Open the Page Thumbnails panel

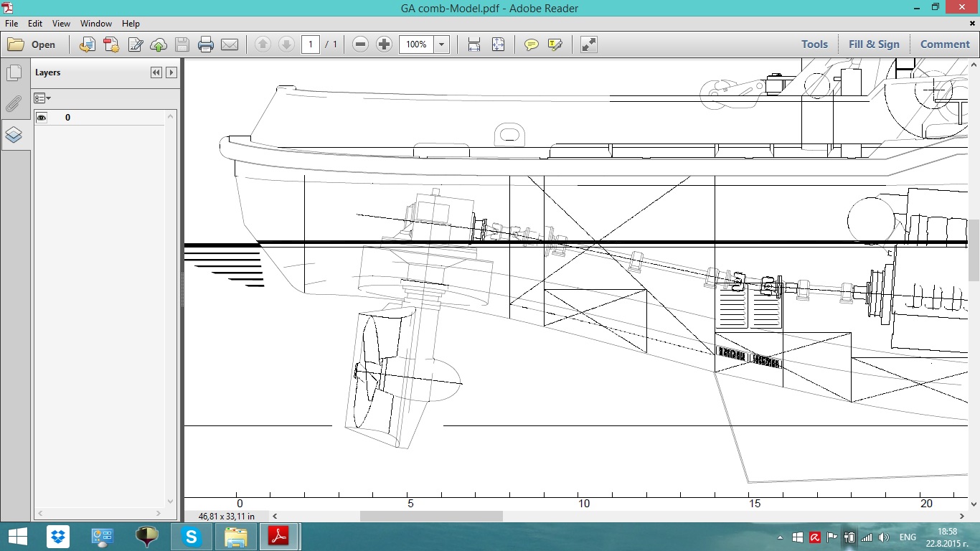click(14, 73)
